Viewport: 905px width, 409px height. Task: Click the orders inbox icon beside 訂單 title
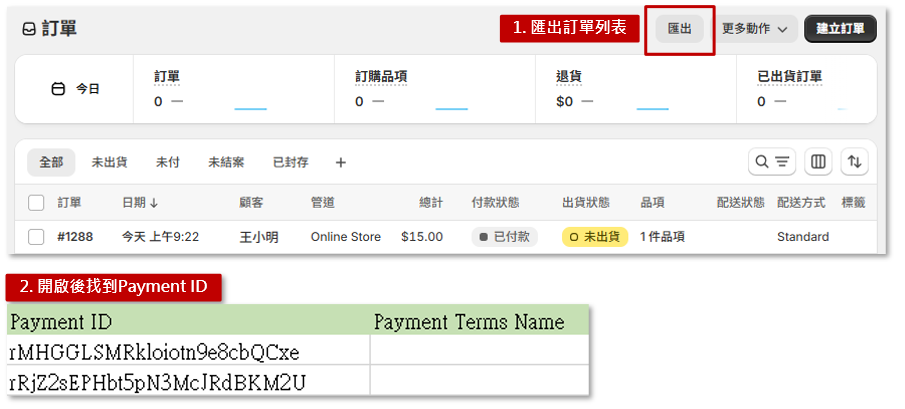(28, 29)
